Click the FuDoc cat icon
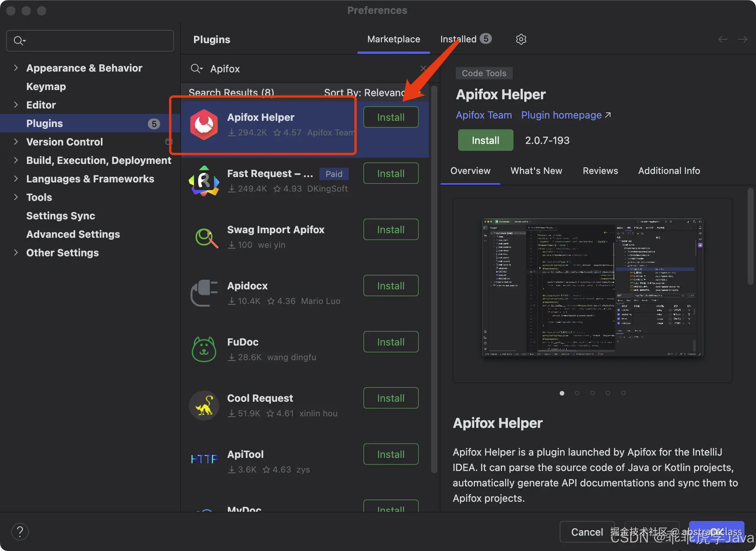 click(x=204, y=349)
